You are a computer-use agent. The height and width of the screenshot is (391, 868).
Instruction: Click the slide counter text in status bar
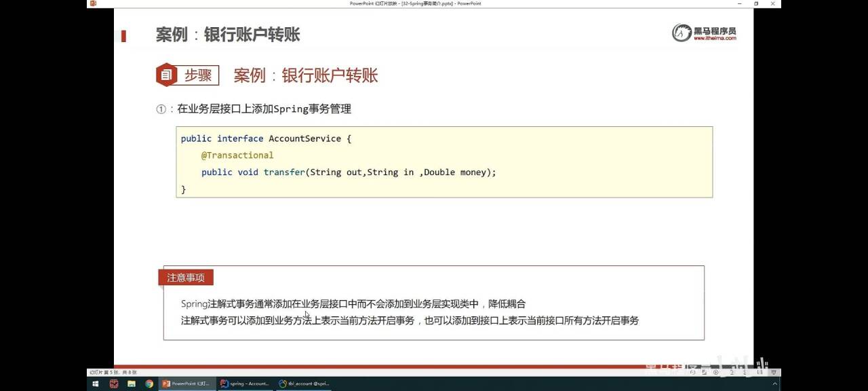coord(113,372)
